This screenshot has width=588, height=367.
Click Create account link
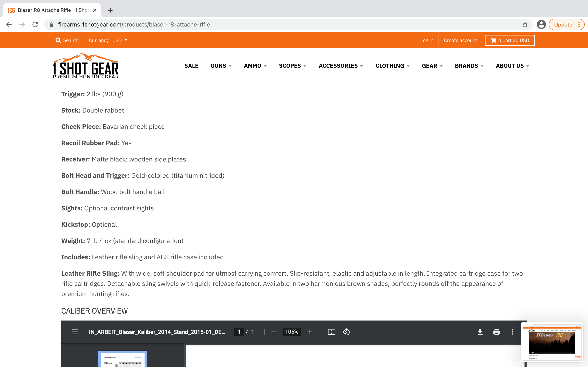click(x=460, y=40)
